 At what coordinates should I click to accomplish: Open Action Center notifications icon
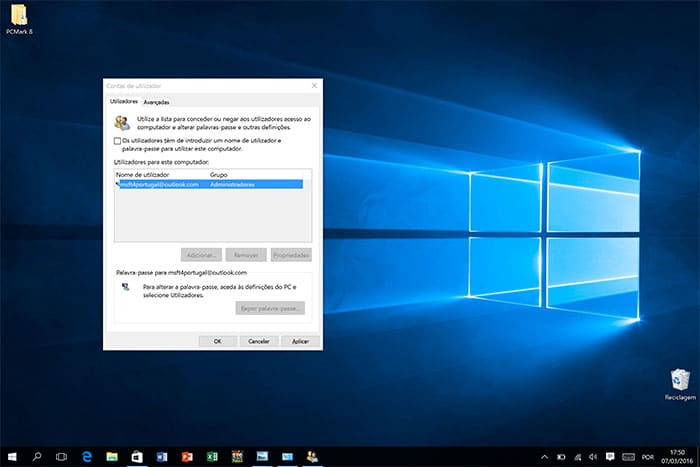pos(610,456)
